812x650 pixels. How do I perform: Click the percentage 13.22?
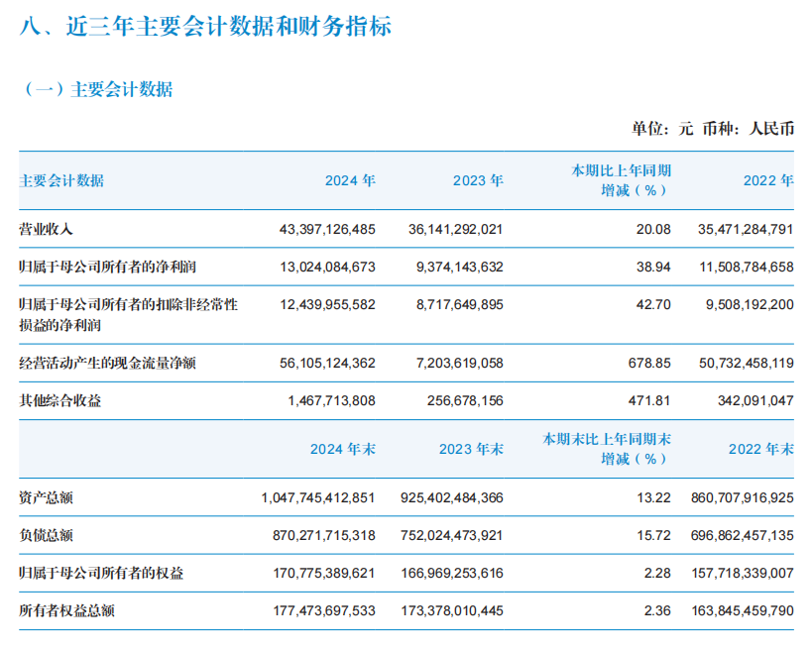coord(653,497)
